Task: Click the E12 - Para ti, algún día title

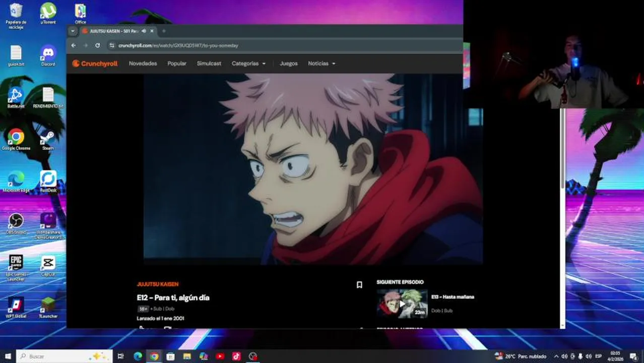Action: [173, 298]
